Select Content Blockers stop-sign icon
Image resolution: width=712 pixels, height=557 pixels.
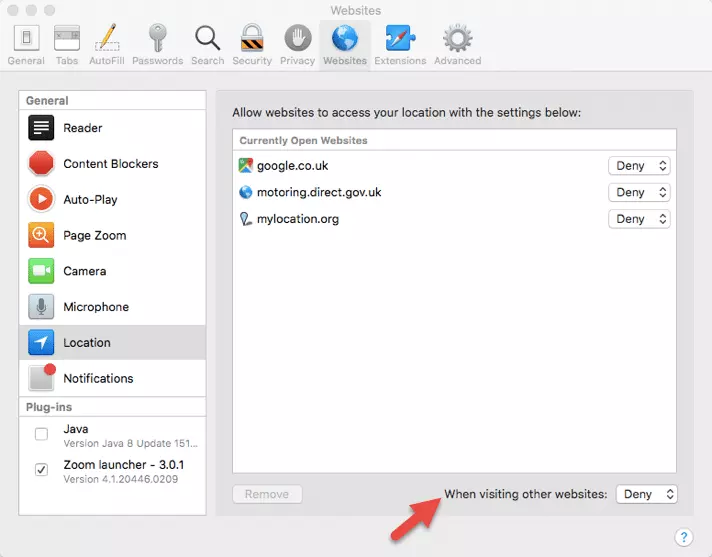tap(41, 164)
